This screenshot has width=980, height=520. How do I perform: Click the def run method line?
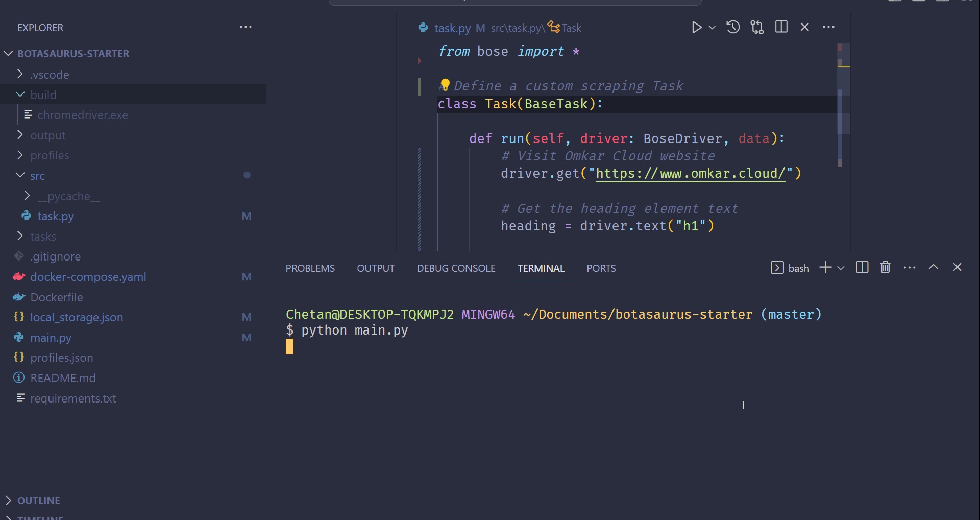627,138
